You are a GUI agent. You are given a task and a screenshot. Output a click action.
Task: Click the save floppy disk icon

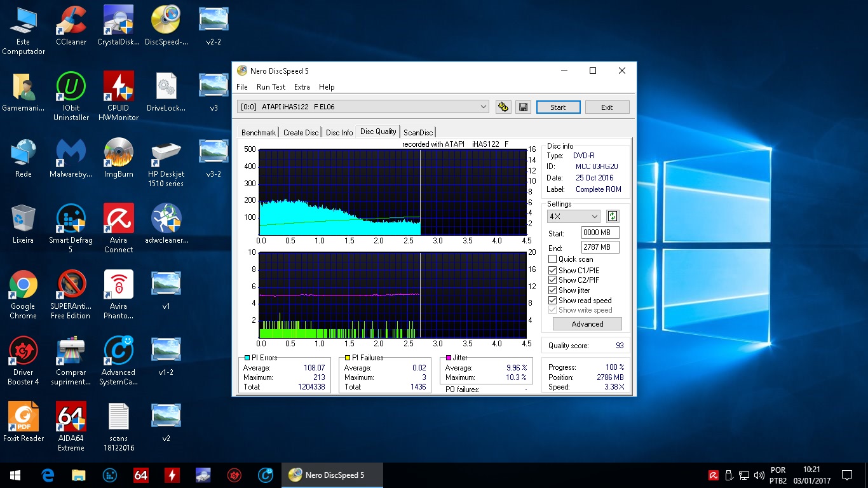(523, 107)
